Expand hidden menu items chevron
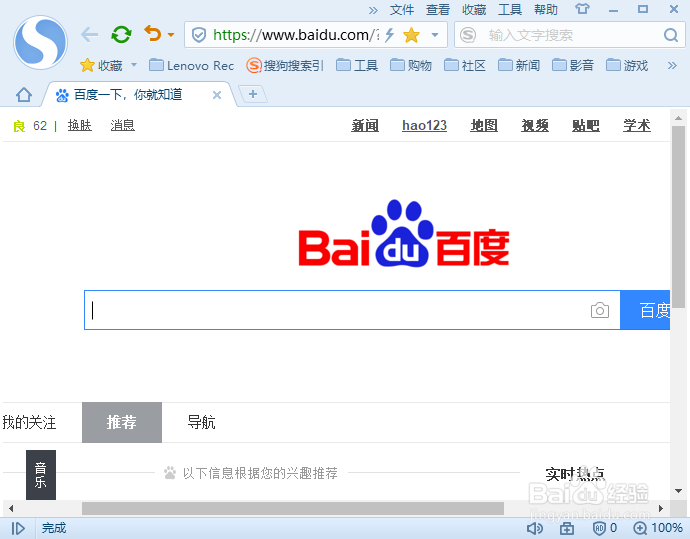Viewport: 690px width, 539px height. 373,10
